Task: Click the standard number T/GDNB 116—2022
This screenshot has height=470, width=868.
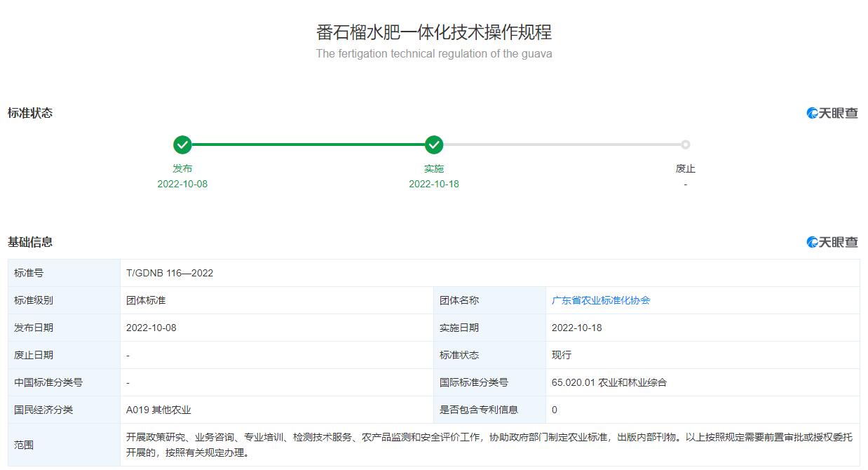Action: pos(170,273)
